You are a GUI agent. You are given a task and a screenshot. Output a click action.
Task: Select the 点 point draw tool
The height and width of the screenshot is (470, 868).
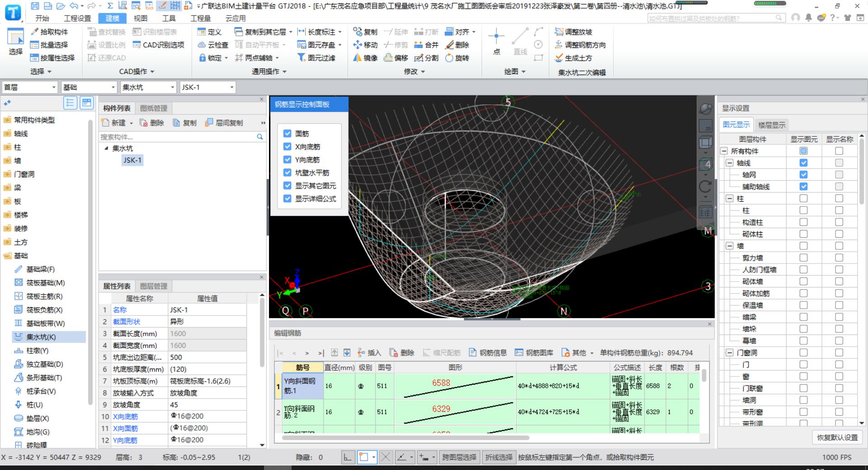tap(496, 42)
